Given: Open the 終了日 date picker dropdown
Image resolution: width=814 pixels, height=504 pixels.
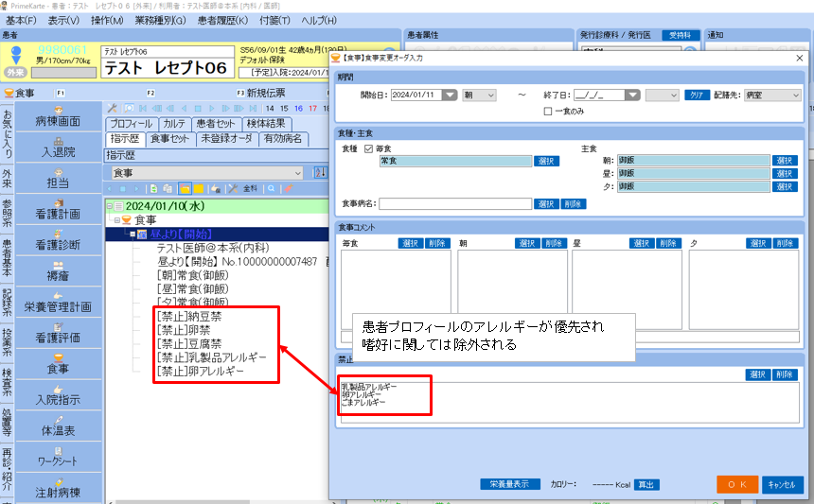Looking at the screenshot, I should (x=632, y=95).
